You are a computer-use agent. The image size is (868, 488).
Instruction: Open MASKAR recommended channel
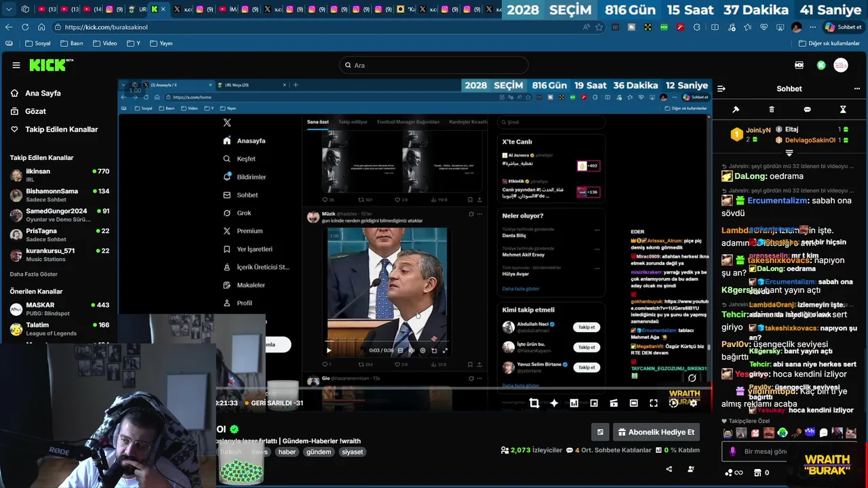pyautogui.click(x=60, y=309)
